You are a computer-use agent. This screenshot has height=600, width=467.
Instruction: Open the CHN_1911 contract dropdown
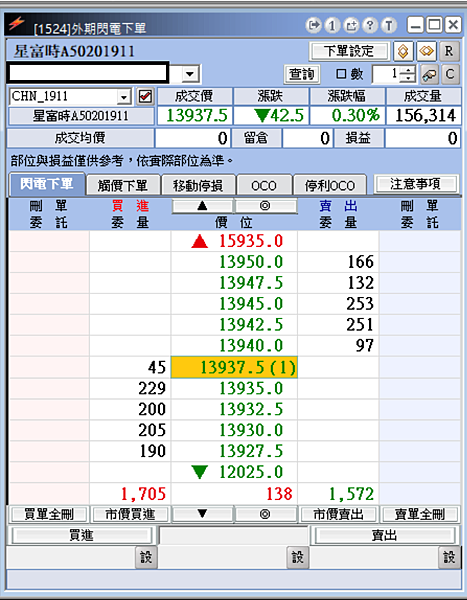click(124, 97)
